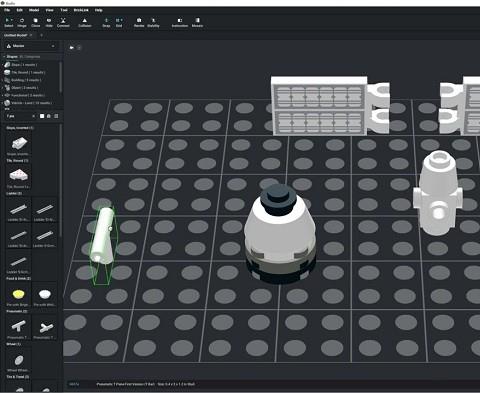Open the Render tool
This screenshot has width=480, height=393.
139,22
